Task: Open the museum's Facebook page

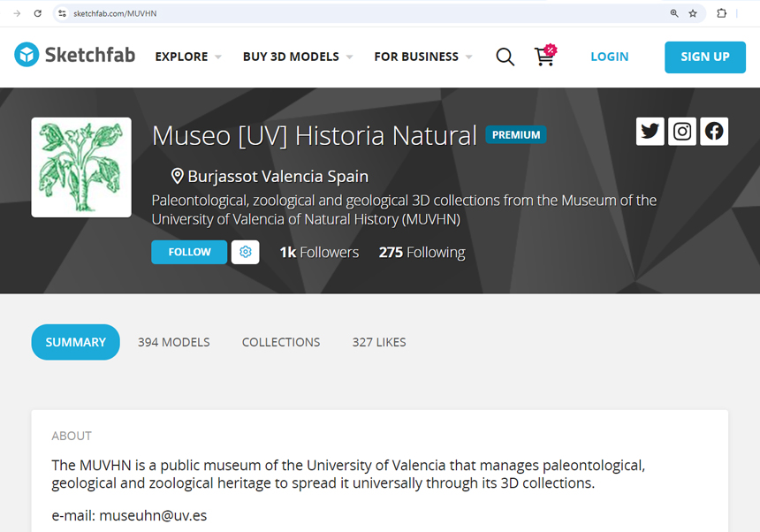Action: [x=714, y=132]
